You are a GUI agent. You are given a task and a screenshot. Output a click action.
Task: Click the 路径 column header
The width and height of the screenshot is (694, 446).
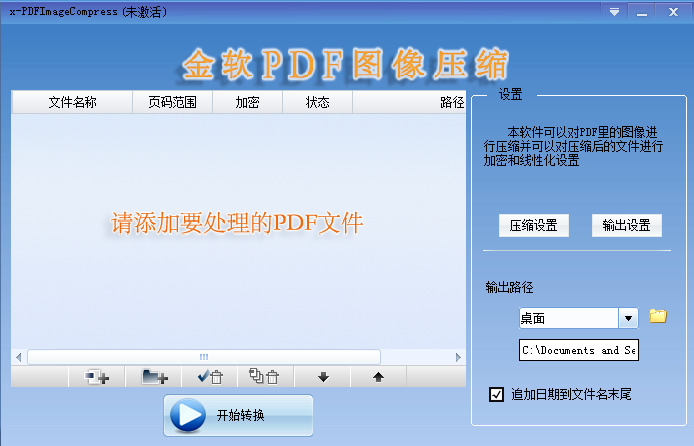[x=409, y=102]
